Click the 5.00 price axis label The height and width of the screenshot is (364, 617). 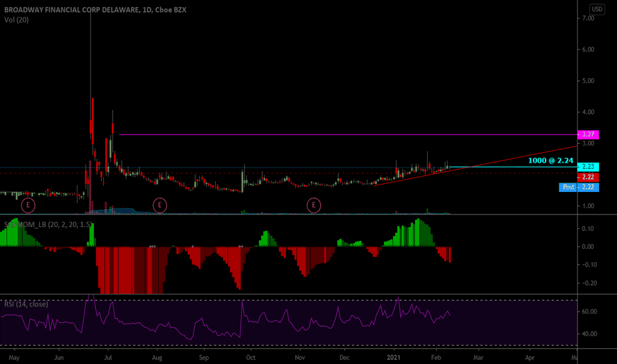pyautogui.click(x=588, y=81)
